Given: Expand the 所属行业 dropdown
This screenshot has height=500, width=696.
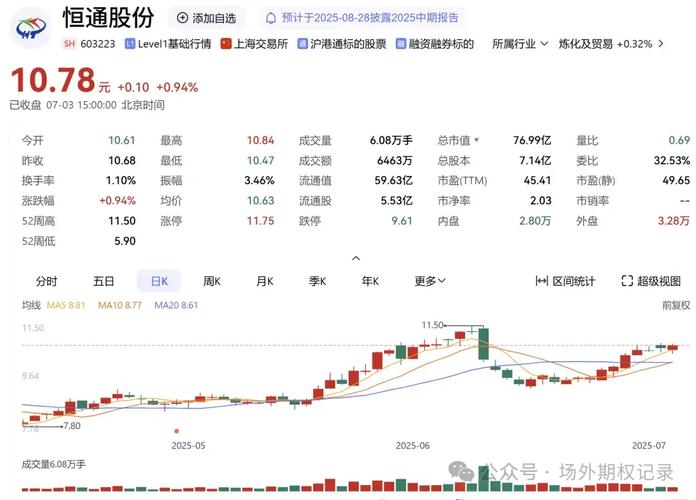Looking at the screenshot, I should pos(520,44).
